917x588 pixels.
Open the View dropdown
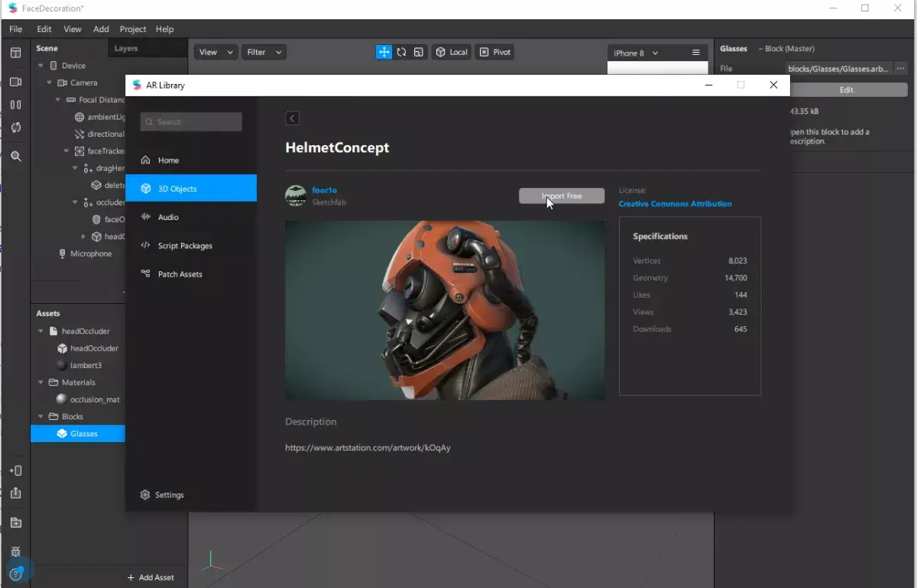tap(215, 52)
